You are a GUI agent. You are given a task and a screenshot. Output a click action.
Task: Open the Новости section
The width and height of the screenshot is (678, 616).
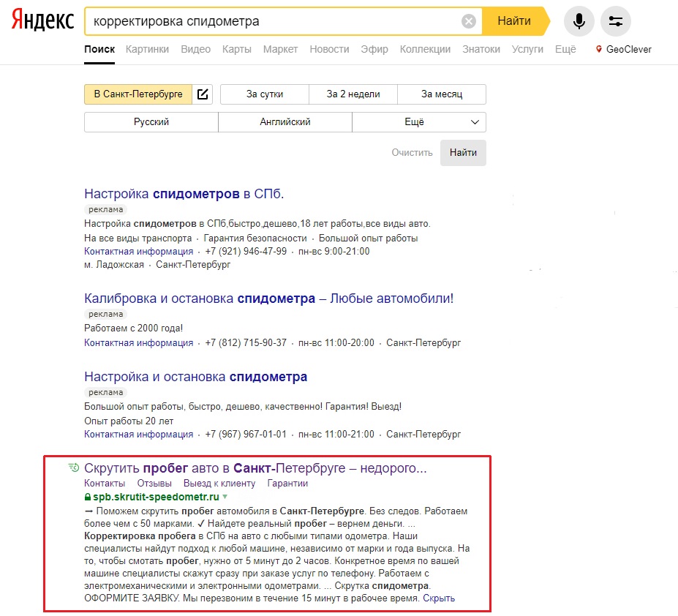click(x=329, y=49)
